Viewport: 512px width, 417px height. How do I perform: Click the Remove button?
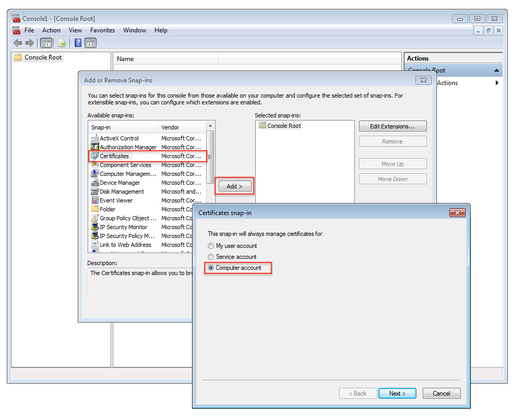393,141
